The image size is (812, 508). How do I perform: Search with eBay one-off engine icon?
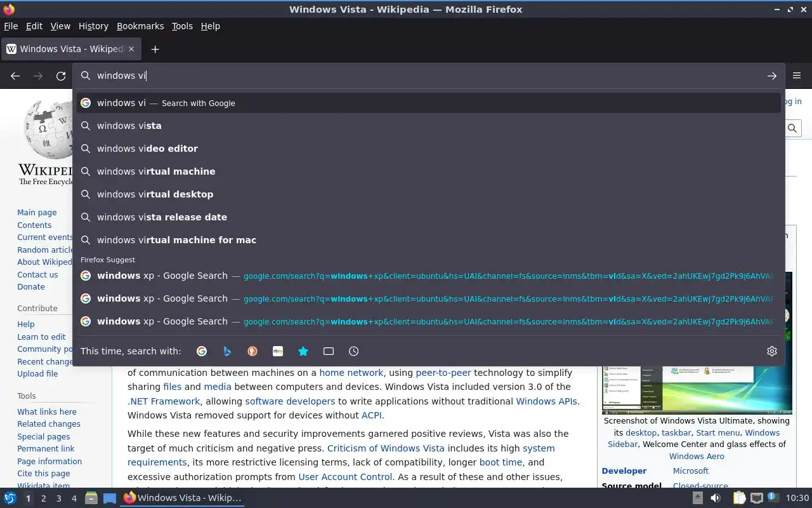point(278,351)
